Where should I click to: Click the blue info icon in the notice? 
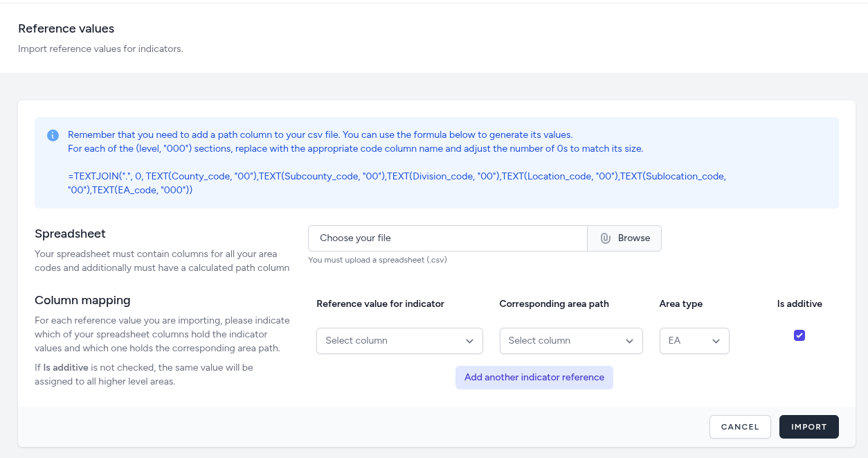pyautogui.click(x=53, y=135)
